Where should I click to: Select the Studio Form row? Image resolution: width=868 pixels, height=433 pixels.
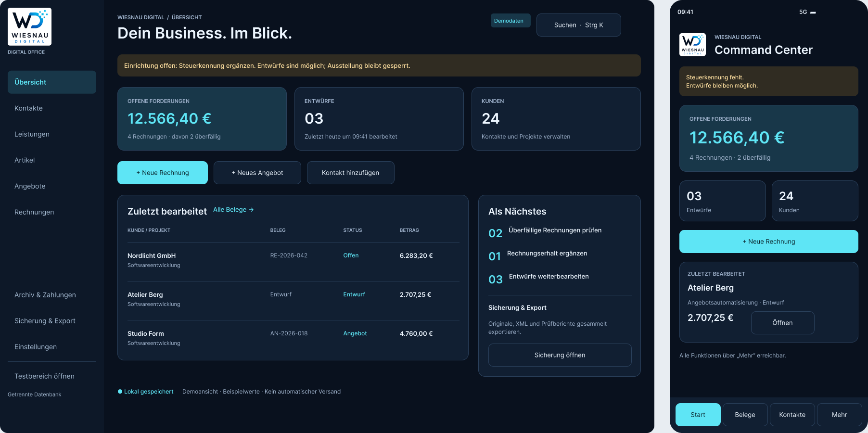pos(293,338)
